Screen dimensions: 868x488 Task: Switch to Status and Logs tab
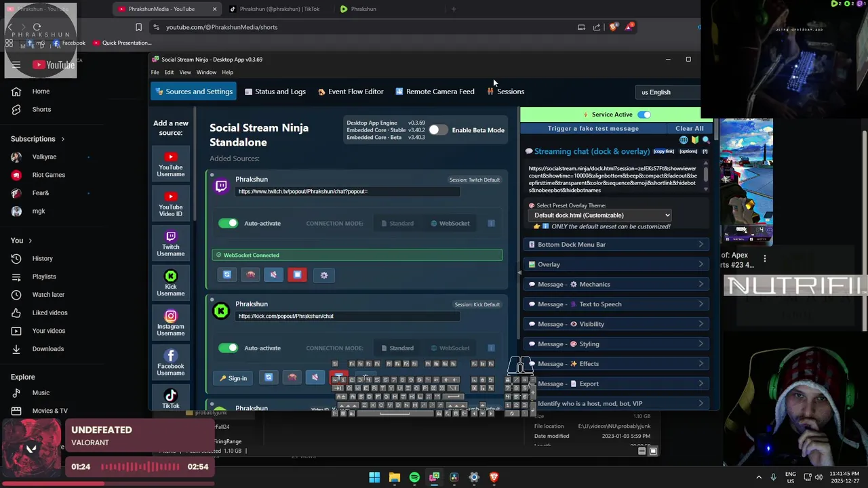(x=275, y=91)
